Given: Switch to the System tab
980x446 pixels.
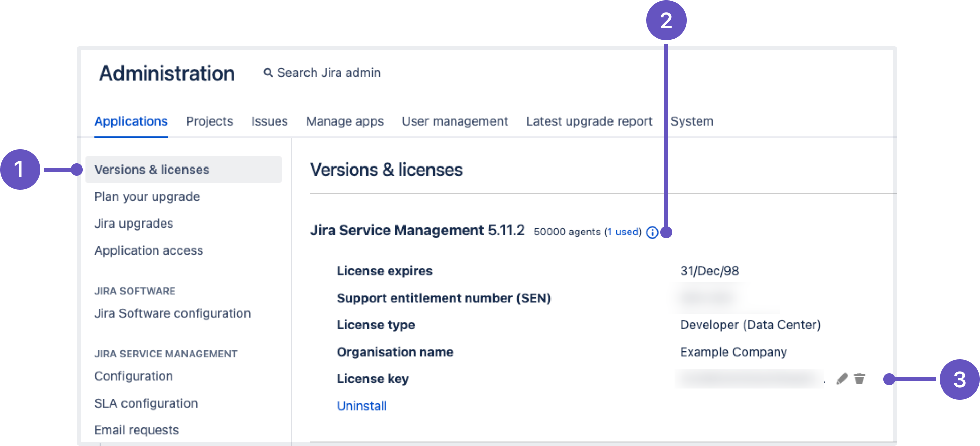Looking at the screenshot, I should pos(692,121).
